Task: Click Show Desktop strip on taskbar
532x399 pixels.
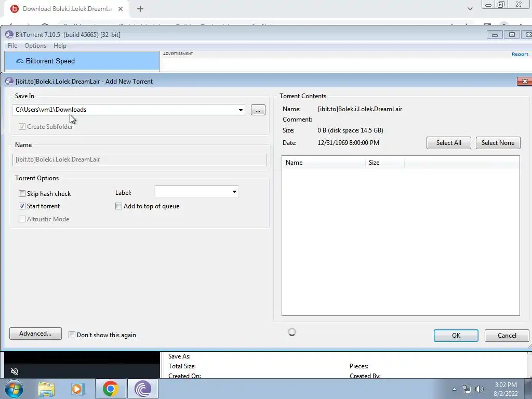Action: coord(528,389)
